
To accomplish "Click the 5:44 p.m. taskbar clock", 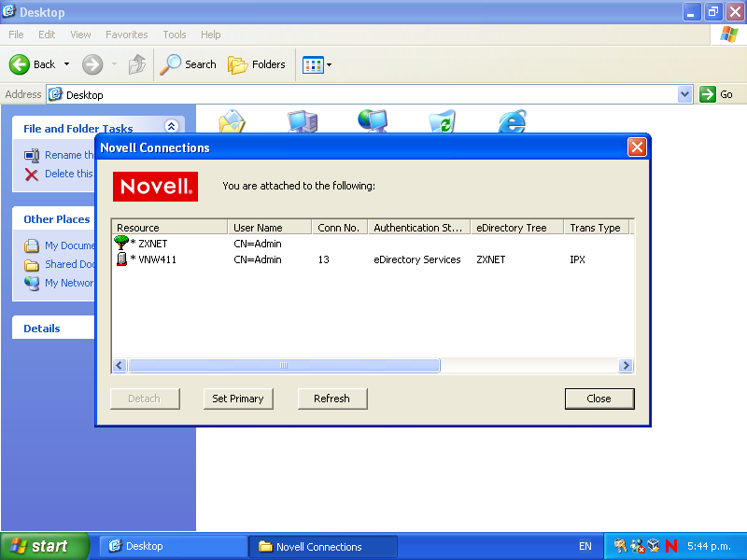I will (x=709, y=546).
